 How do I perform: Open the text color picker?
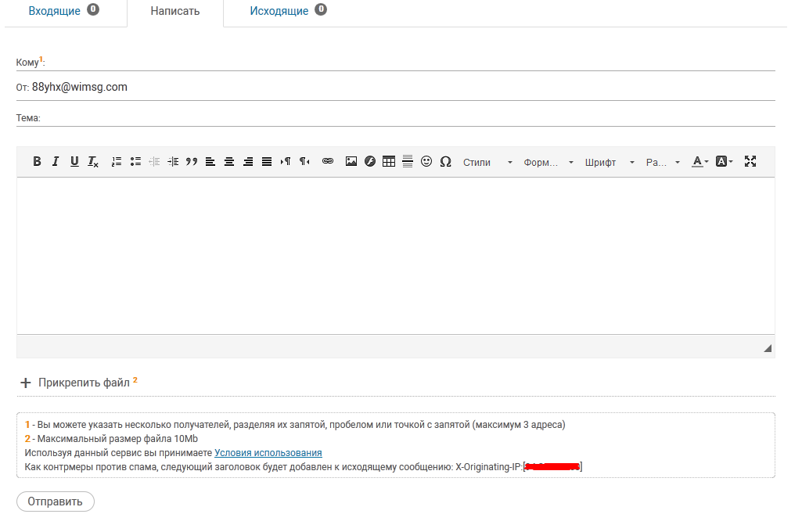(700, 162)
